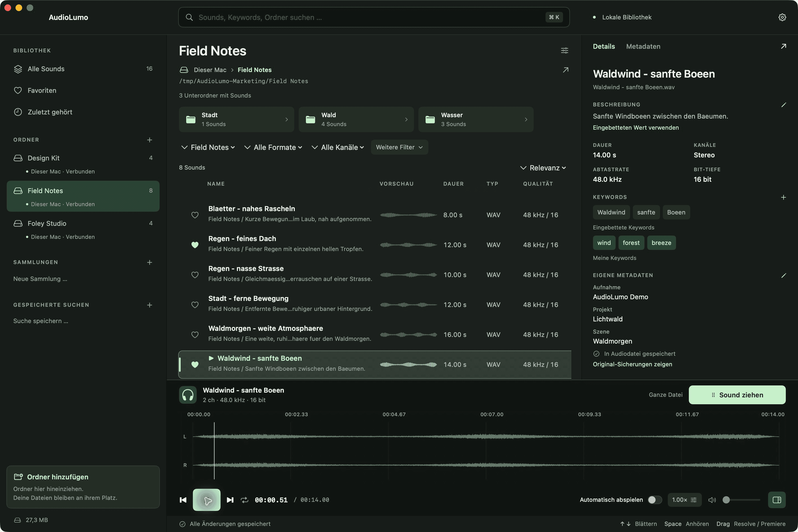Switch to Metadaten tab
798x532 pixels.
pyautogui.click(x=643, y=47)
